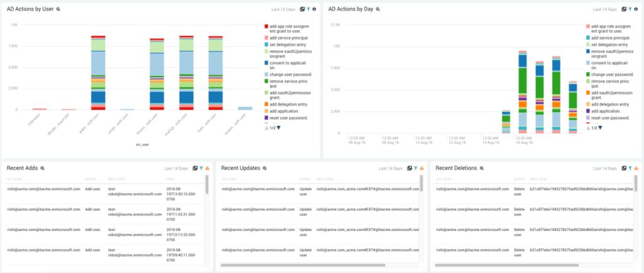644x273 pixels.
Task: Click filter funnel icon in AD Actions by Day panel
Action: point(630,9)
